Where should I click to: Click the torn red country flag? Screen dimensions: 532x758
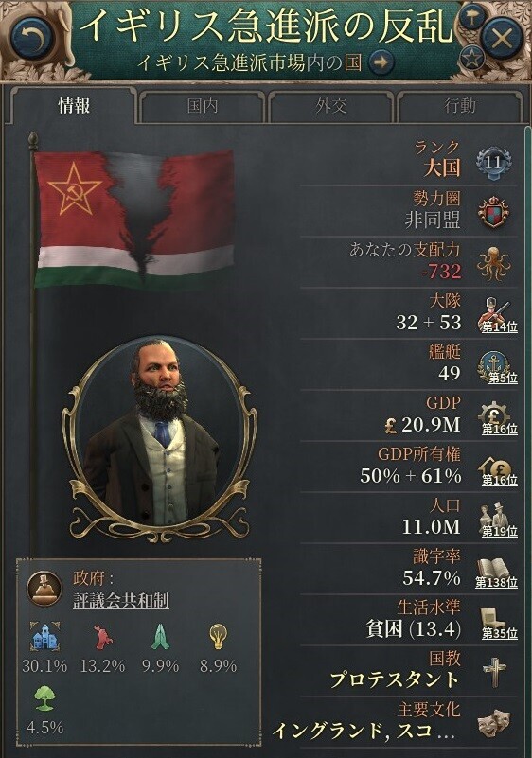[134, 220]
